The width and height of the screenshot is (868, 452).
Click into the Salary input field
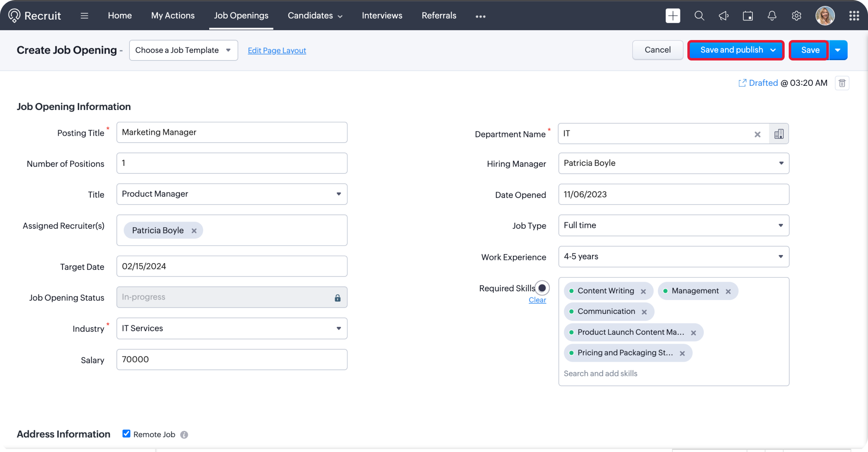tap(232, 360)
